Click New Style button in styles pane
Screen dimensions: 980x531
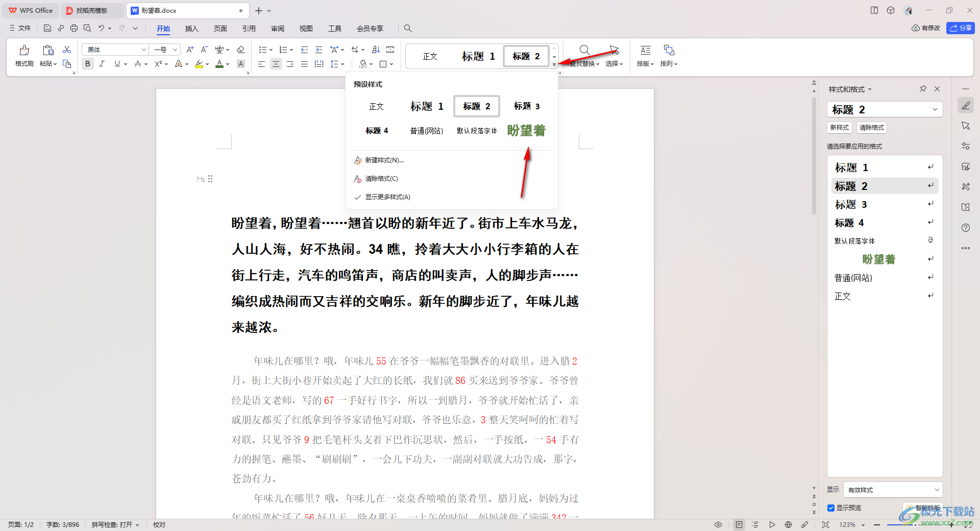(840, 128)
